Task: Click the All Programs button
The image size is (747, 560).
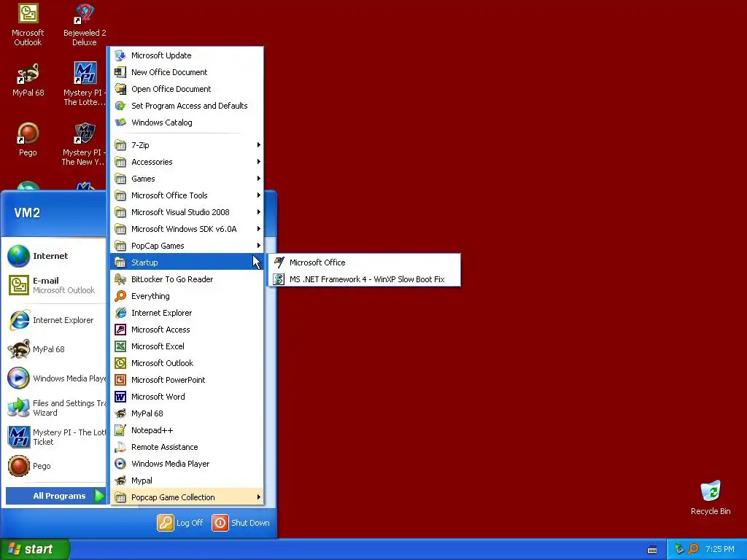Action: (55, 496)
